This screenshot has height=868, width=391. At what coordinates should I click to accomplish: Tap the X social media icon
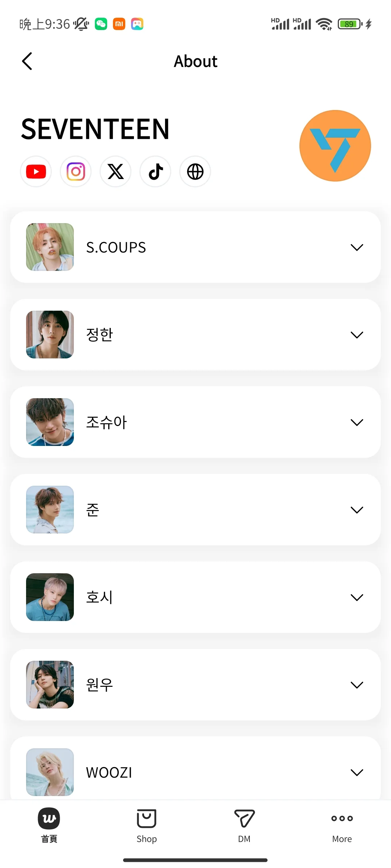pyautogui.click(x=115, y=171)
